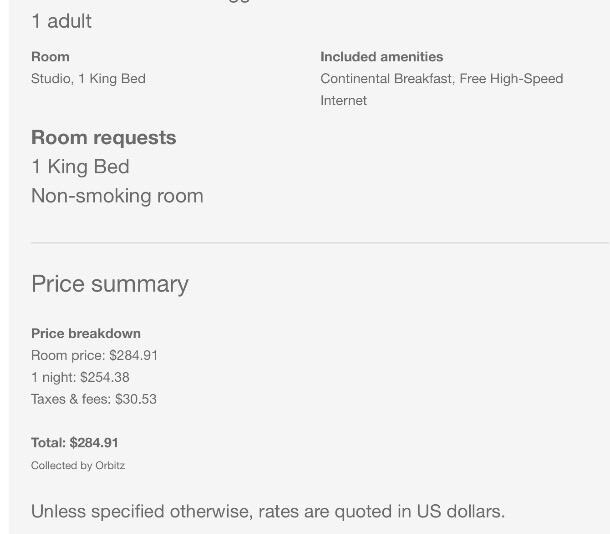Image resolution: width=610 pixels, height=534 pixels.
Task: Click the 'Price summary' heading
Action: click(x=110, y=284)
